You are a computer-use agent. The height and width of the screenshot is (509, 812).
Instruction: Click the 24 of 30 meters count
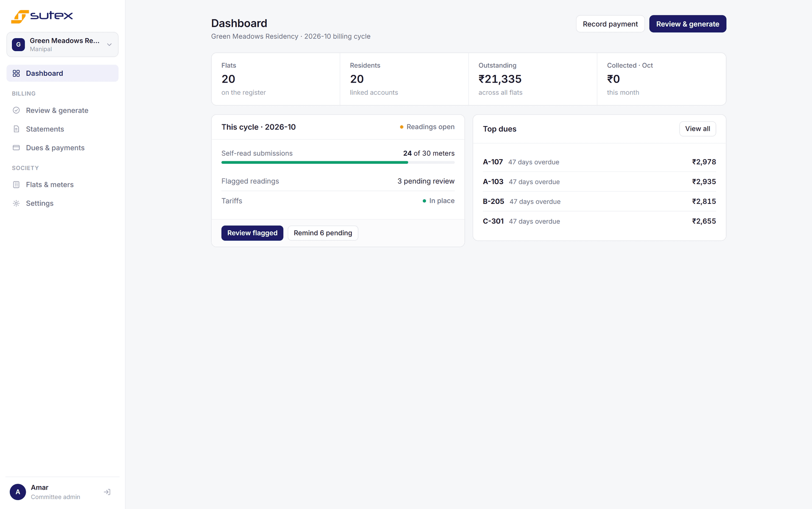point(429,153)
